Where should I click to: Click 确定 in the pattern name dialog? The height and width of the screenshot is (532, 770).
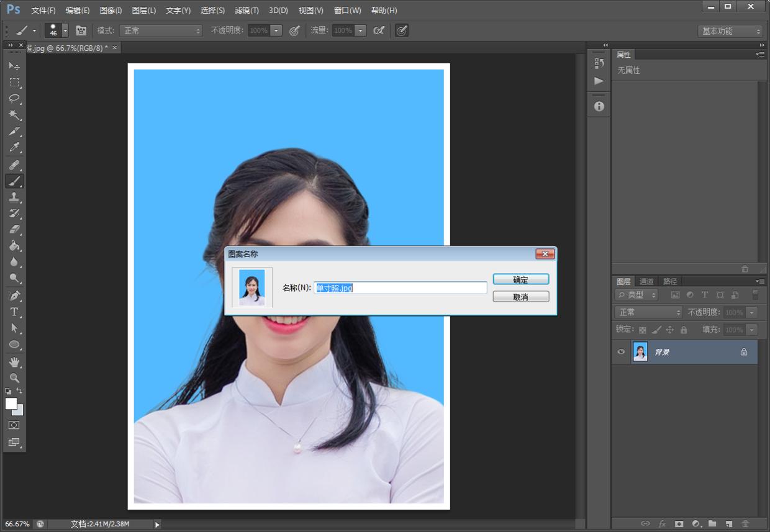[520, 280]
